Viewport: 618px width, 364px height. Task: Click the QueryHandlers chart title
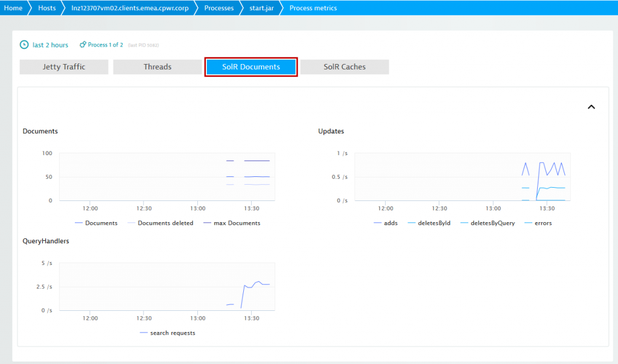pos(46,241)
